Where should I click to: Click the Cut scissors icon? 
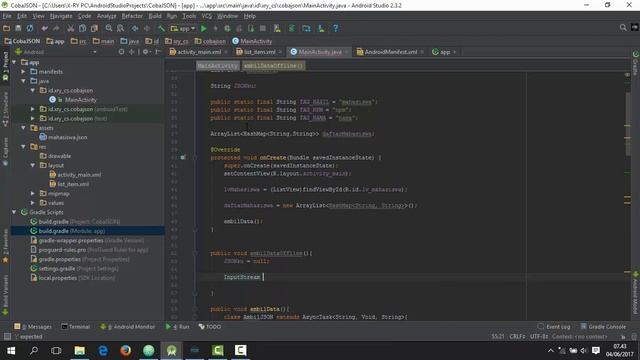pos(71,28)
